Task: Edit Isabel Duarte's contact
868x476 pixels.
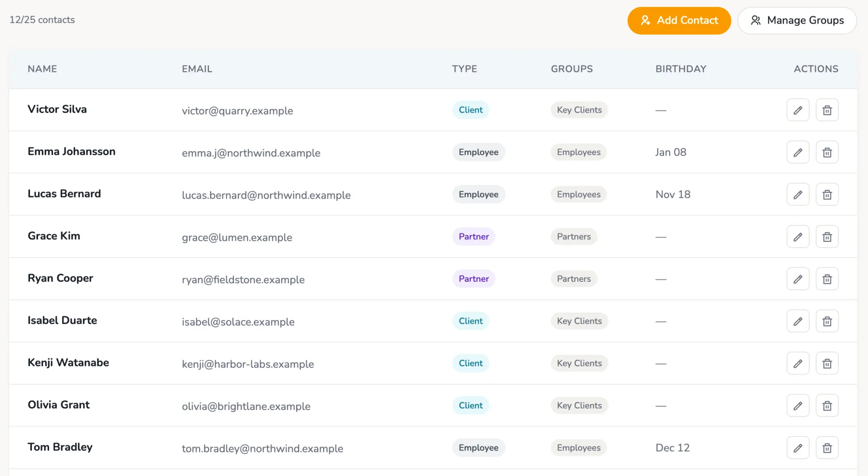Action: click(x=798, y=321)
